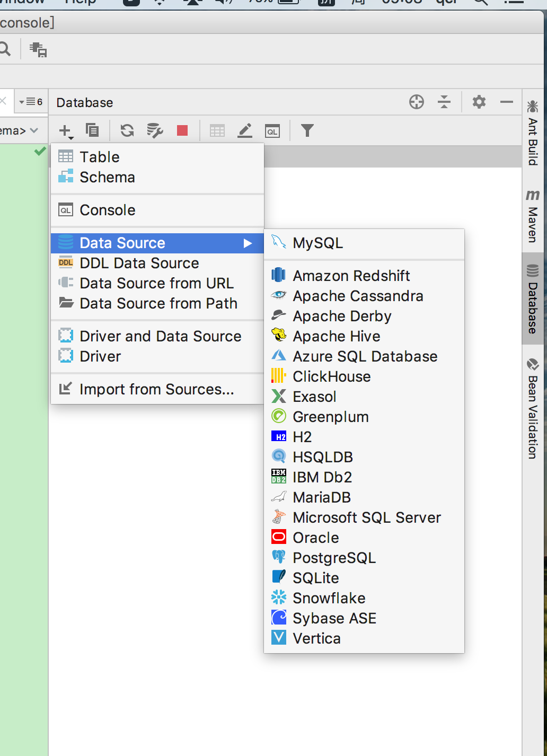Select Data Source from Path
This screenshot has height=756, width=547.
pyautogui.click(x=157, y=303)
